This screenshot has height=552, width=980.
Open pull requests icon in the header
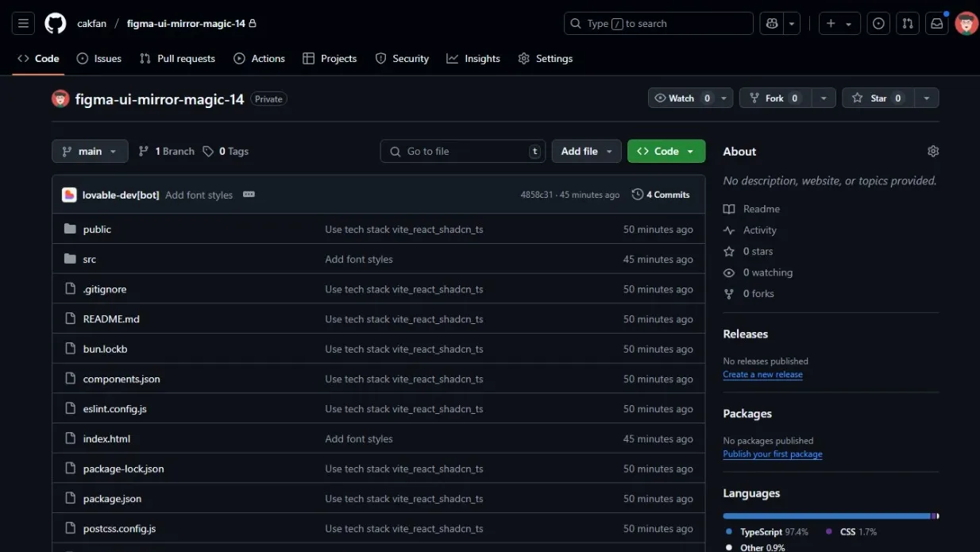(908, 24)
